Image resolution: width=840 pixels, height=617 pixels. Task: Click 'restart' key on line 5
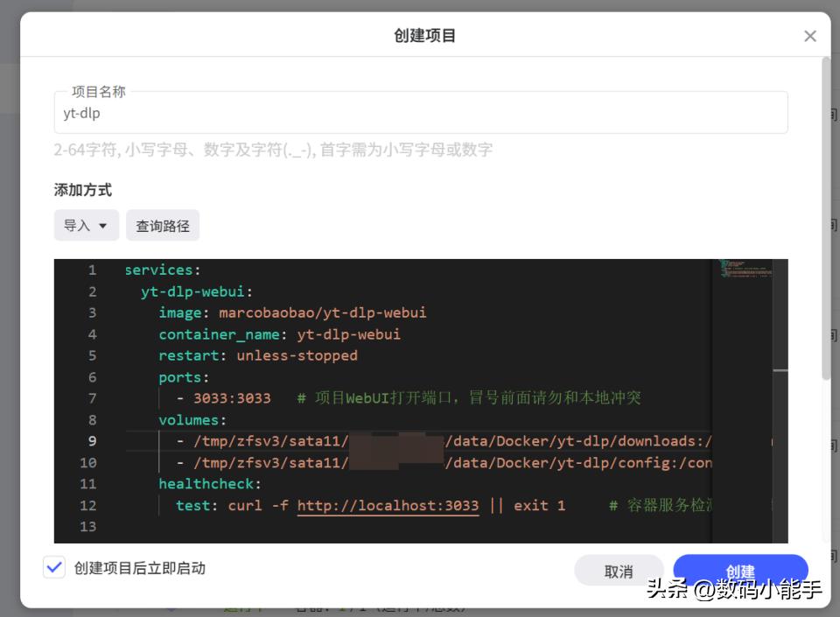point(189,355)
